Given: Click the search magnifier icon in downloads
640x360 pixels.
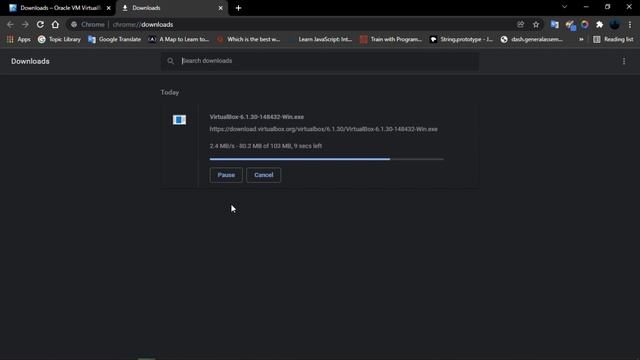Looking at the screenshot, I should pyautogui.click(x=170, y=61).
